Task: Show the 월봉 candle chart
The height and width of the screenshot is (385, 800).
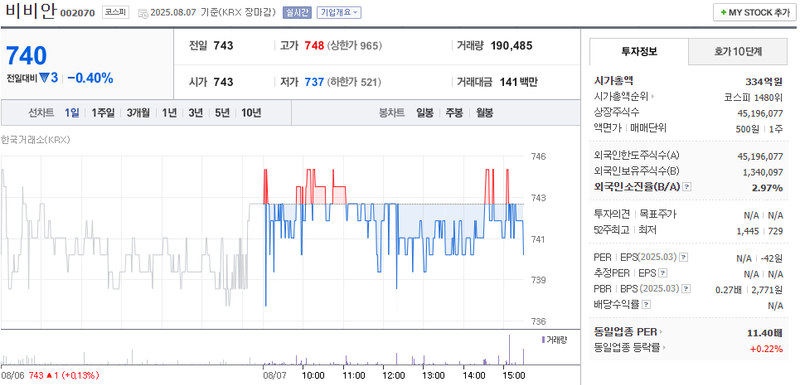Action: point(485,113)
